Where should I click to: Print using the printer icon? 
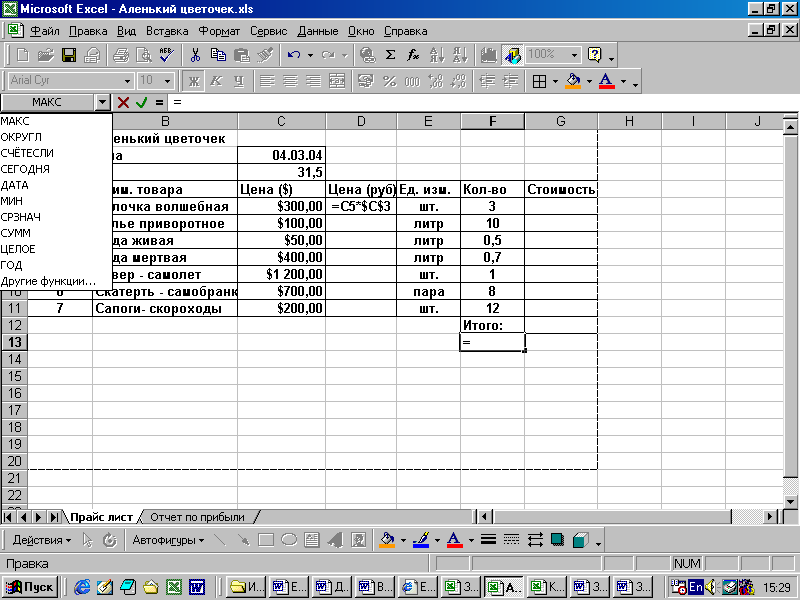(121, 55)
